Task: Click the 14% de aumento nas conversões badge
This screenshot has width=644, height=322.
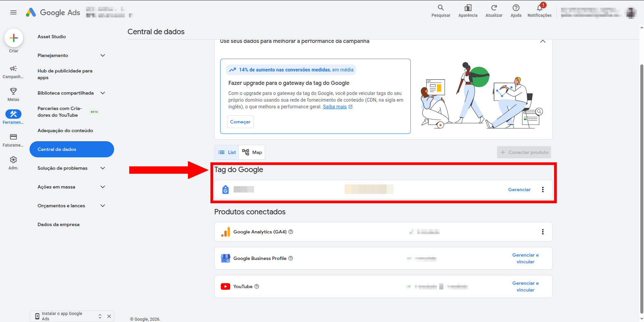Action: [x=291, y=70]
